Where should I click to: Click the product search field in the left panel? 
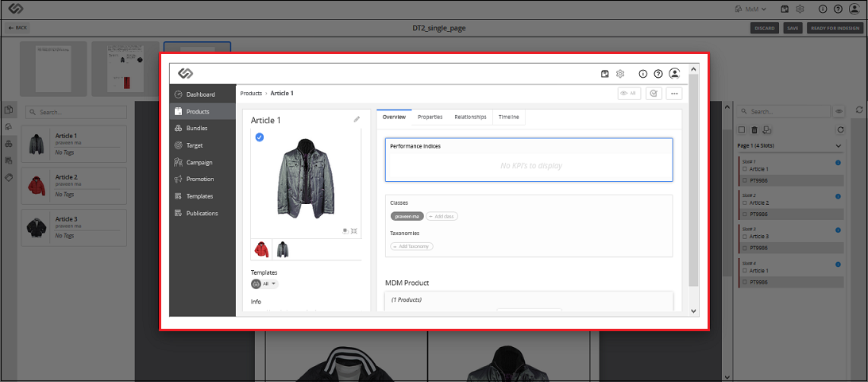[76, 112]
